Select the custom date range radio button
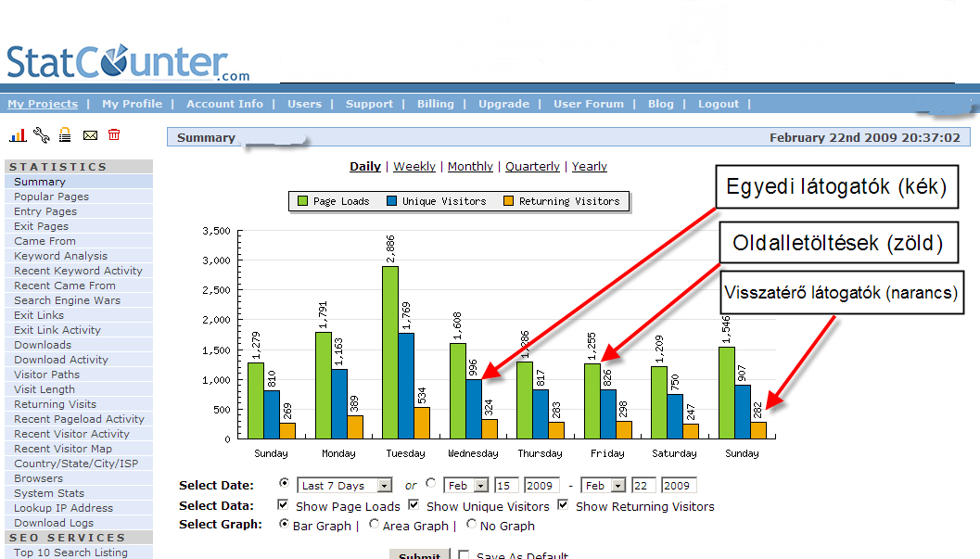 click(430, 483)
